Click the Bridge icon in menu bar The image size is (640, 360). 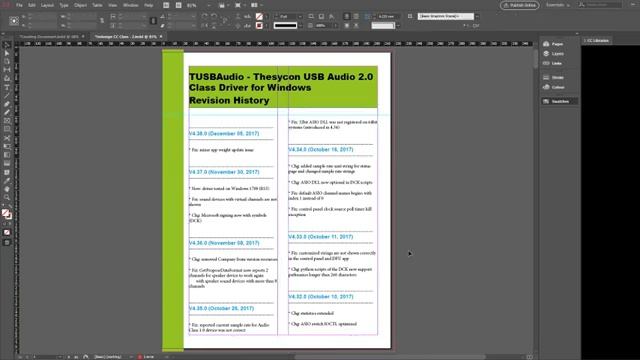166,5
